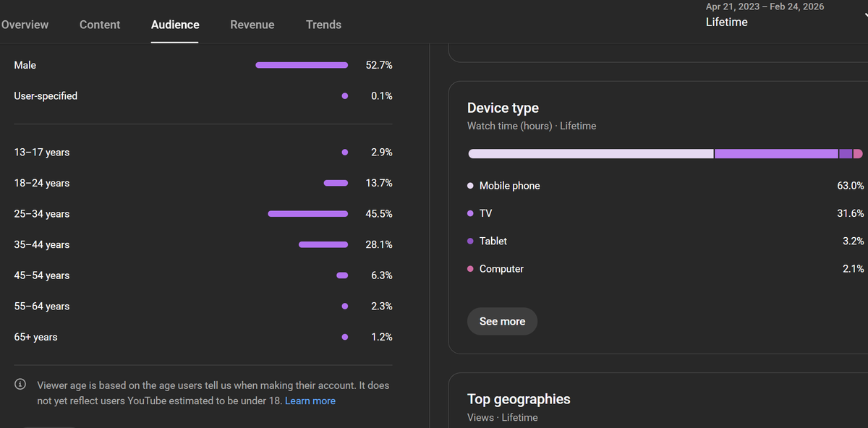Click the 45.5% value
868x428 pixels.
tap(379, 214)
